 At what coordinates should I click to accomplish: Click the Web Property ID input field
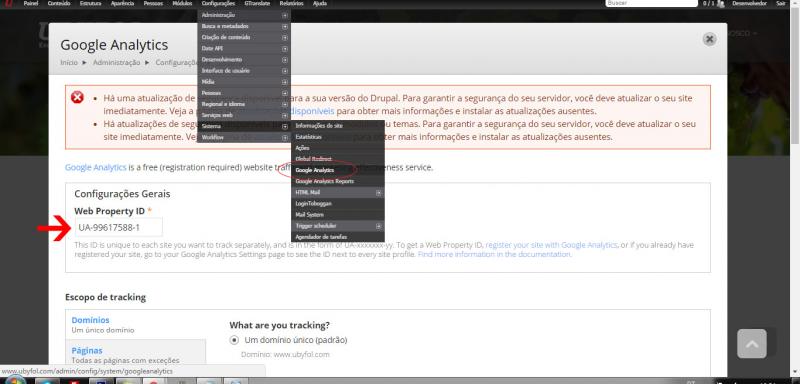point(118,227)
